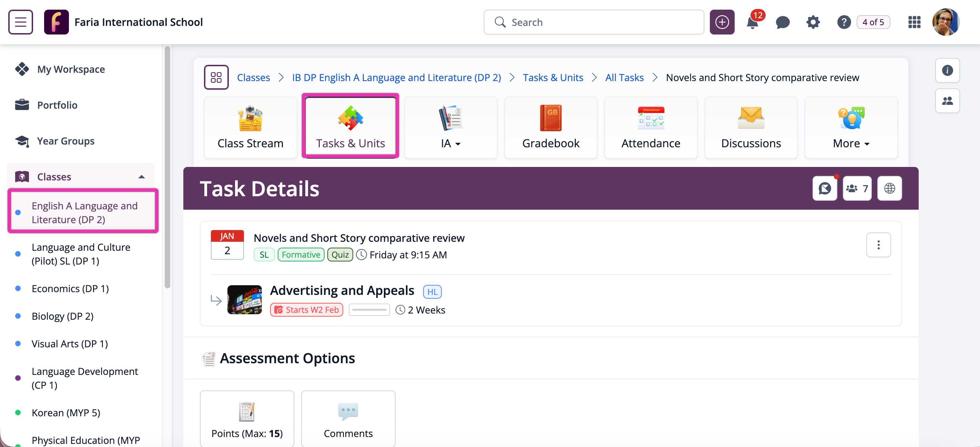Collapse the Classes section in sidebar
980x447 pixels.
tap(142, 177)
